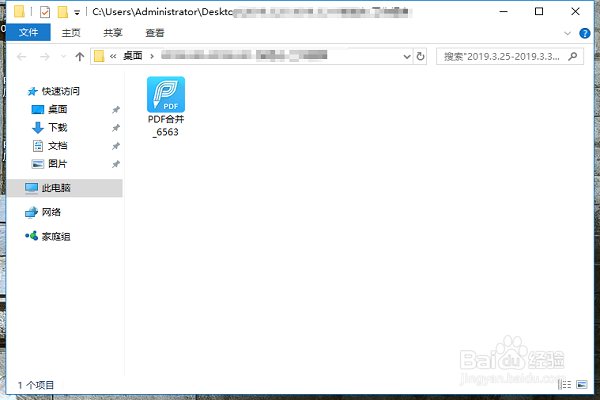Click the search magnifier icon

tap(572, 57)
